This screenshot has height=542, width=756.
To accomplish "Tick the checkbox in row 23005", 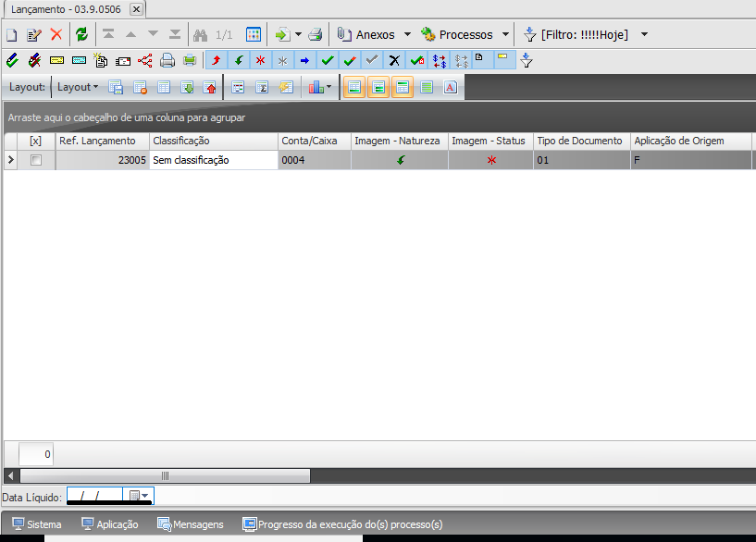I will coord(36,160).
